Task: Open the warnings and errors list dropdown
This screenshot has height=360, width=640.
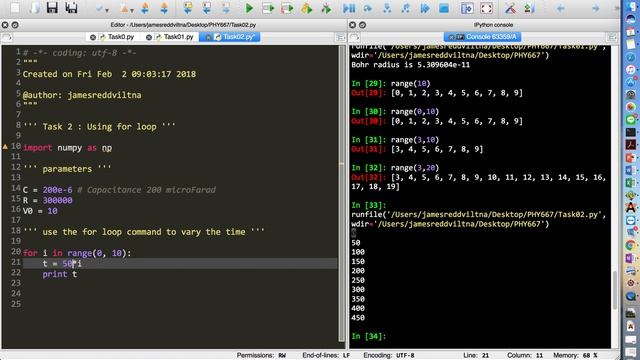Action: (127, 8)
